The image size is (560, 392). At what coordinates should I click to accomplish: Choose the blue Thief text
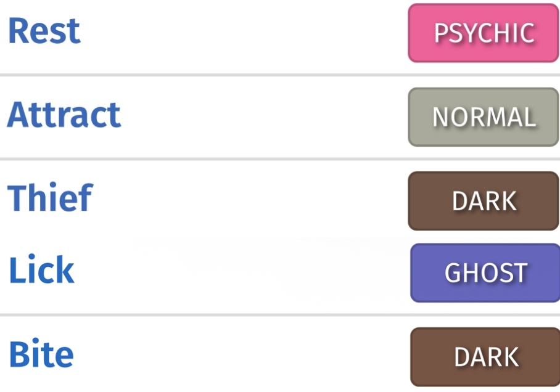(51, 197)
